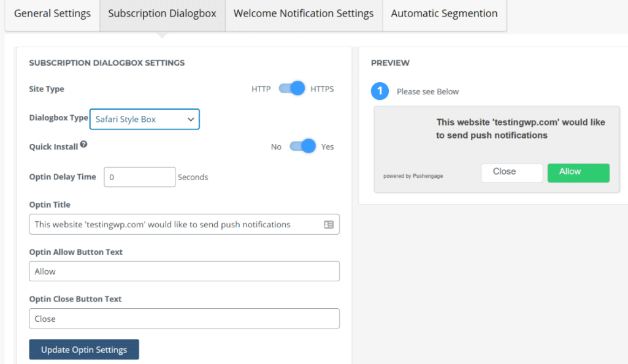Switch to the General Settings tab
This screenshot has width=628, height=364.
click(52, 13)
